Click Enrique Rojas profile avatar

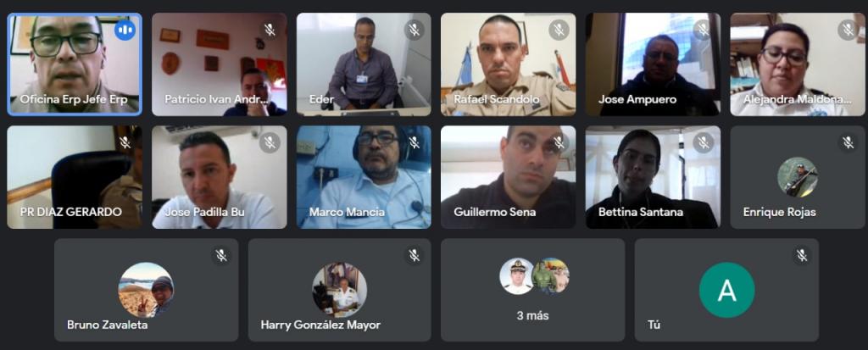coord(797,177)
